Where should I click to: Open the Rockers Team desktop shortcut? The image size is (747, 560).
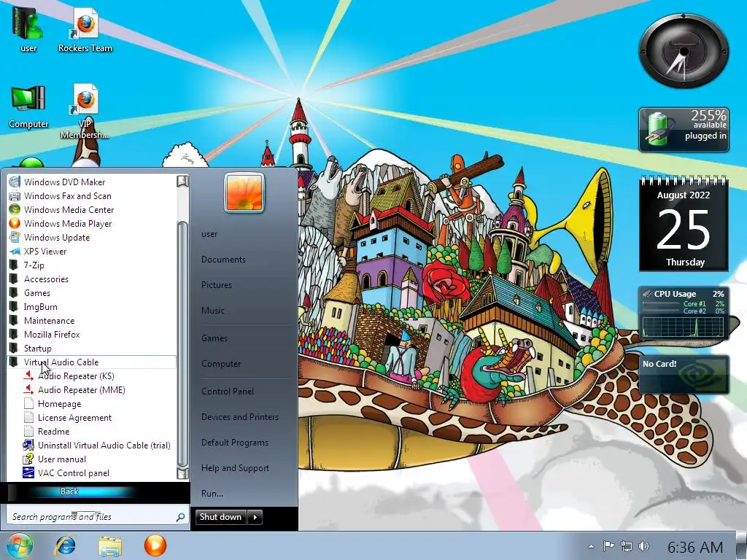click(x=85, y=29)
